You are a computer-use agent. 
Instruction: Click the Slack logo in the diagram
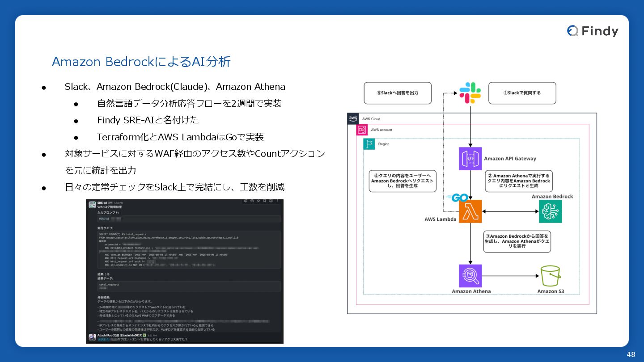[x=470, y=93]
